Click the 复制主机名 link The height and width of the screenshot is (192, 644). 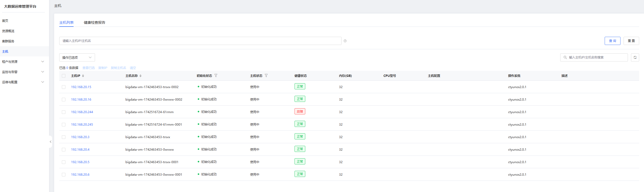click(x=119, y=68)
